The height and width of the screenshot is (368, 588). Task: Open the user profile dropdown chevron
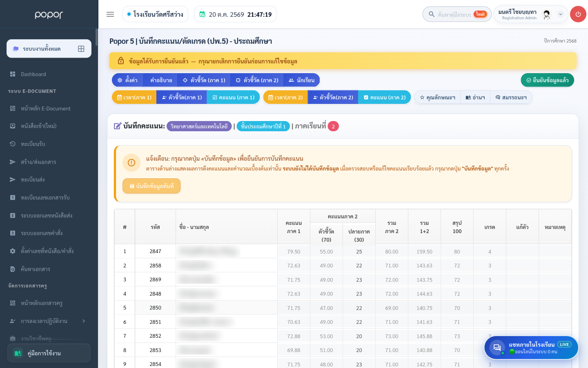click(x=561, y=14)
